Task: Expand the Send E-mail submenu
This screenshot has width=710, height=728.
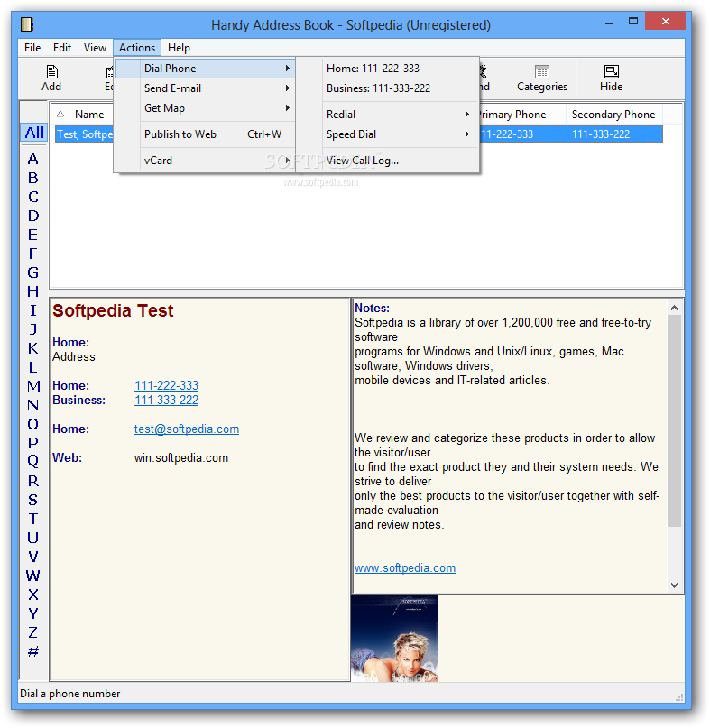Action: click(x=205, y=88)
